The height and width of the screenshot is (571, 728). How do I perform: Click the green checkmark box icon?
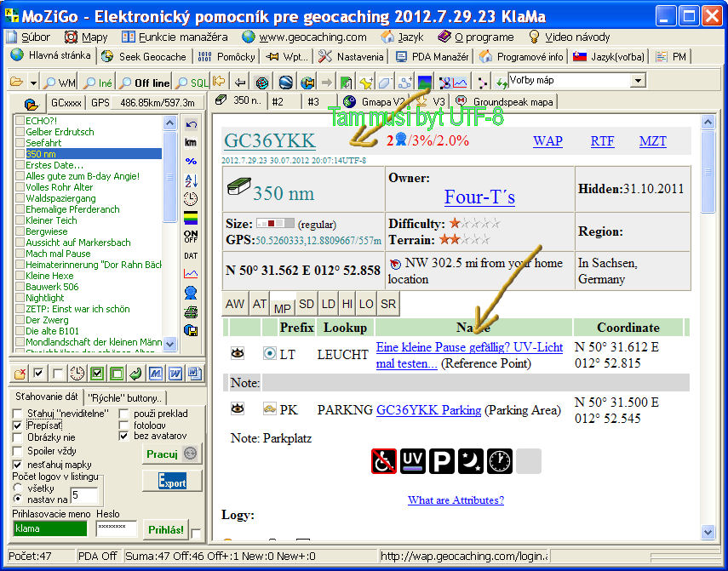pos(97,373)
